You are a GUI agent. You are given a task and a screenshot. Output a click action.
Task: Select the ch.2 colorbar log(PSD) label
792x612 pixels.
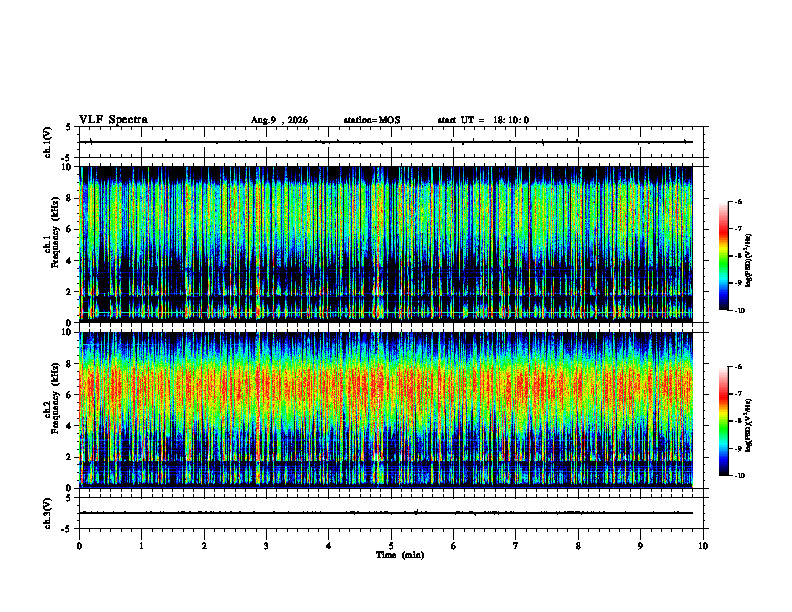click(749, 425)
